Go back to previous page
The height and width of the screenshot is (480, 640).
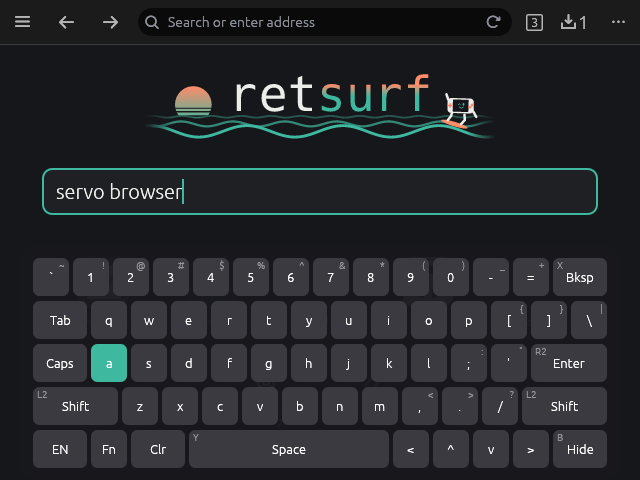pyautogui.click(x=66, y=22)
